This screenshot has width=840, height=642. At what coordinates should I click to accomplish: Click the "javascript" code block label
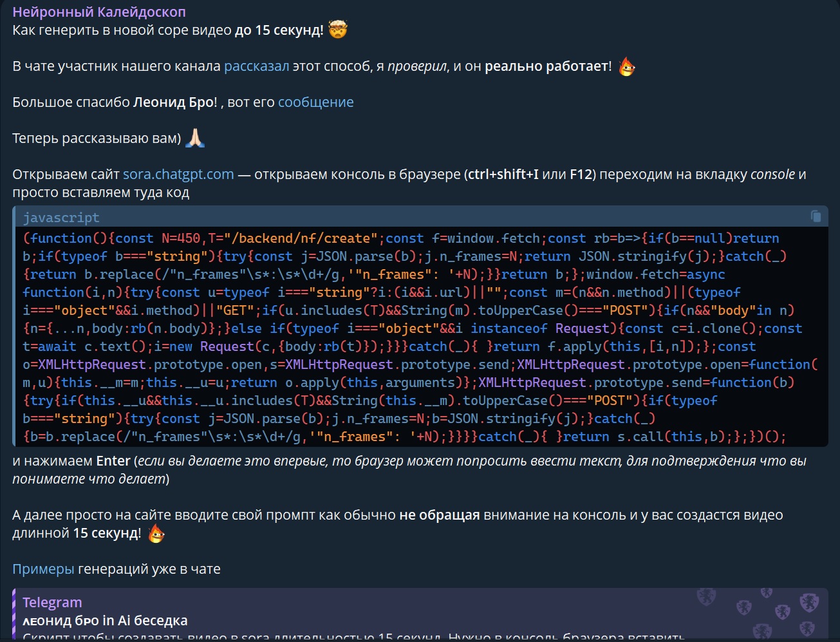61,218
